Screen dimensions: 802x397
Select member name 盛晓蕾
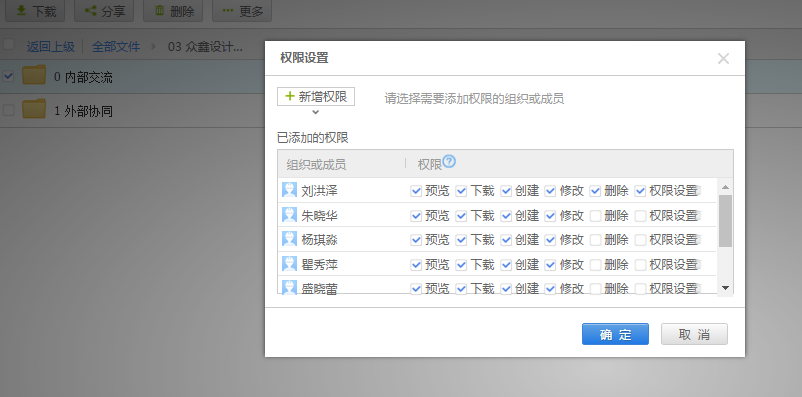point(320,289)
